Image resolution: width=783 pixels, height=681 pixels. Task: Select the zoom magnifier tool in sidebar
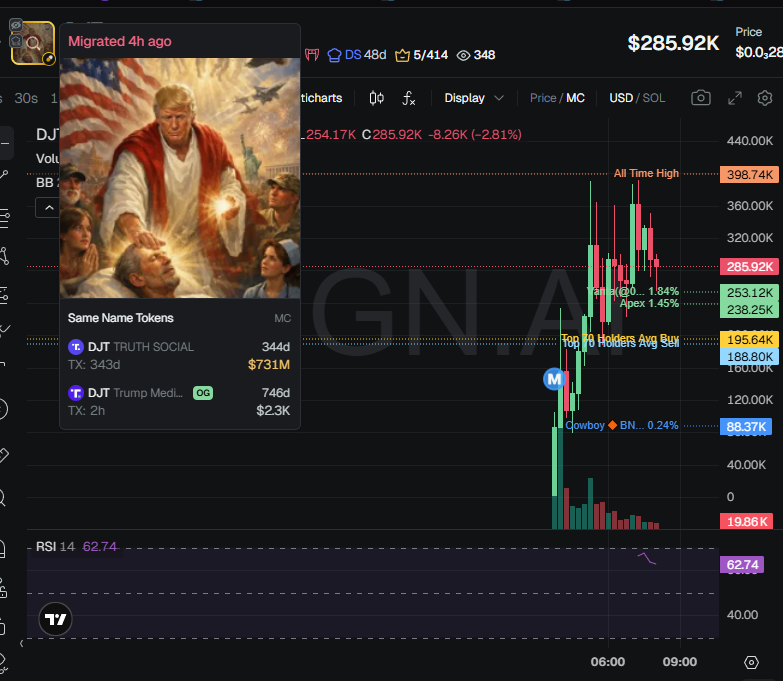(2, 498)
